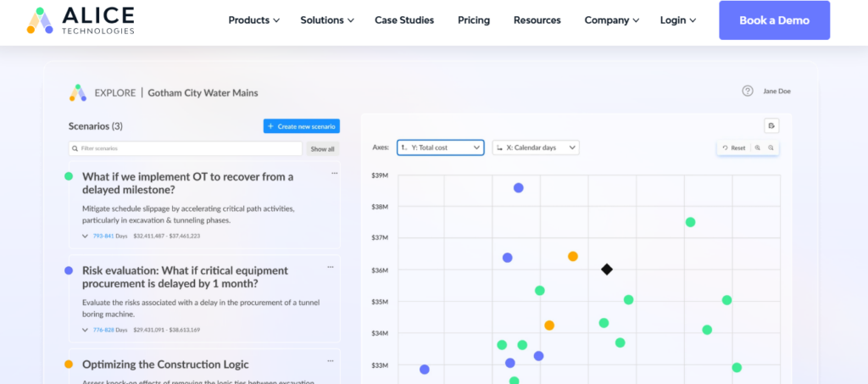Expand the 776-828 Days scenario details

coord(85,330)
